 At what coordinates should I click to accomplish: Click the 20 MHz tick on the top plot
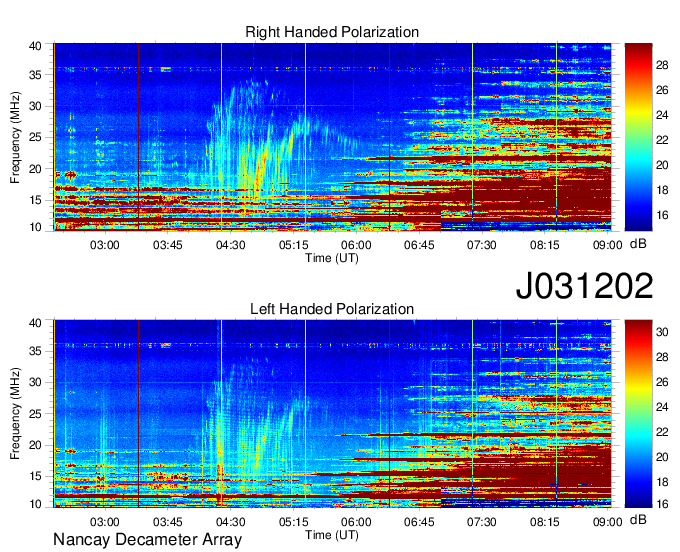(35, 169)
